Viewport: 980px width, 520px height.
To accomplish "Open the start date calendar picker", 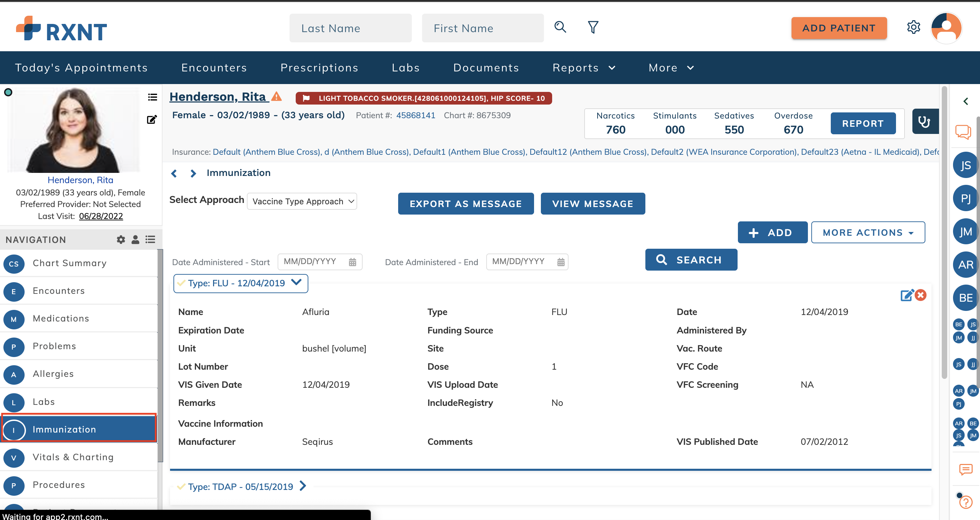I will pyautogui.click(x=353, y=262).
